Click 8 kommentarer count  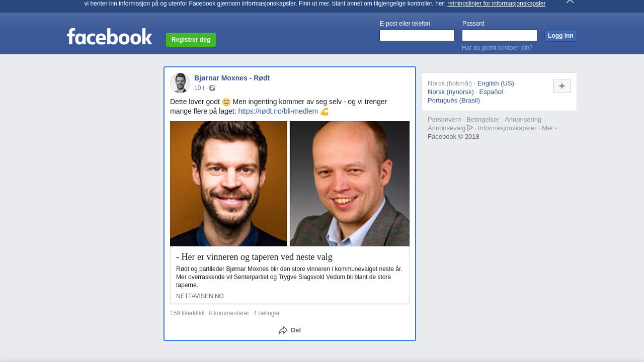pyautogui.click(x=229, y=313)
